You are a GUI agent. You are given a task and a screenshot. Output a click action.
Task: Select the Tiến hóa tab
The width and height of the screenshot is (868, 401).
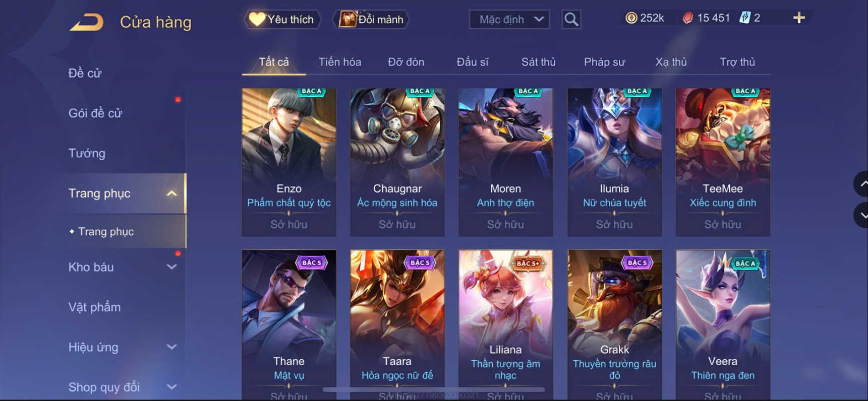[x=339, y=62]
